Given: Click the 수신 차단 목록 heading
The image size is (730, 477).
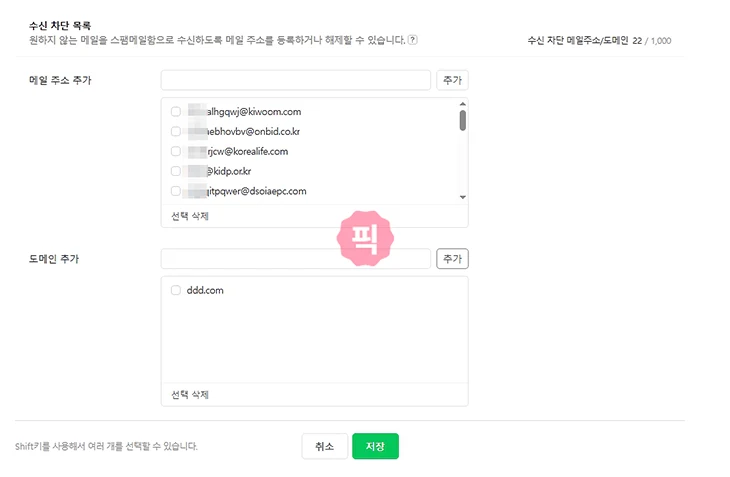Looking at the screenshot, I should (60, 26).
